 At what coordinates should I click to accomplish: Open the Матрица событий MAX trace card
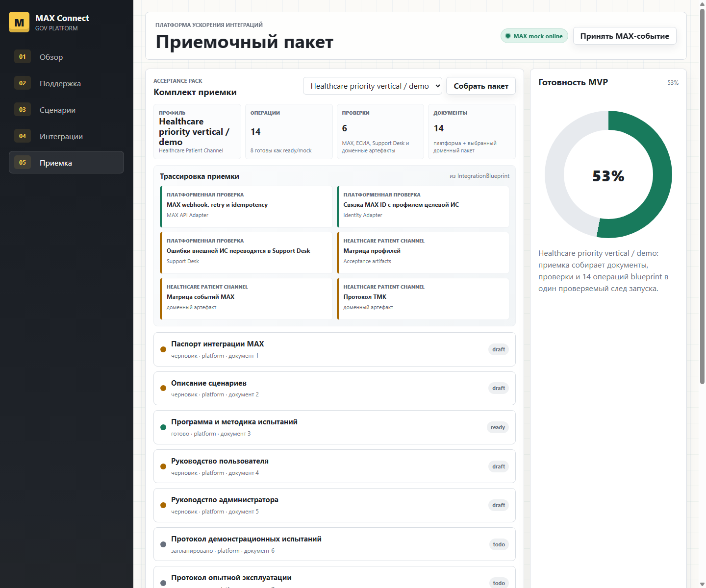point(246,299)
